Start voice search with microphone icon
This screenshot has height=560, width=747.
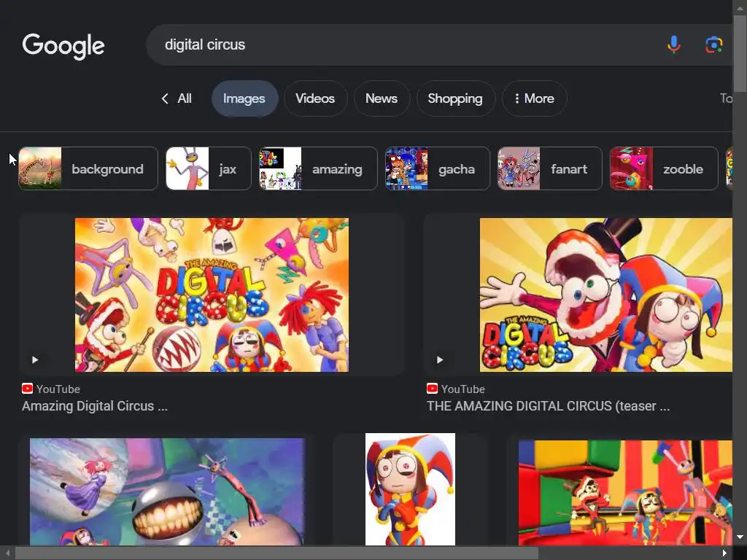point(673,44)
